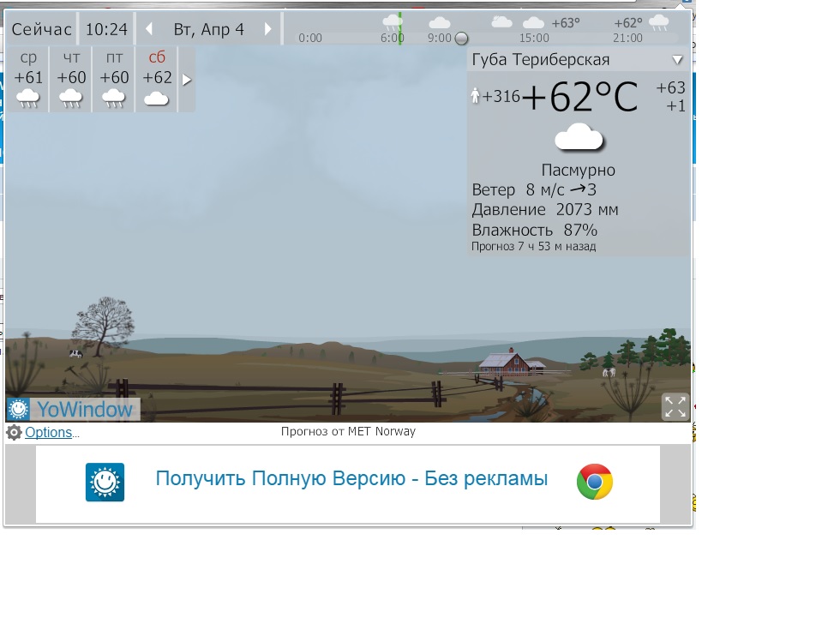
Task: Go to previous day with left arrow
Action: point(148,29)
